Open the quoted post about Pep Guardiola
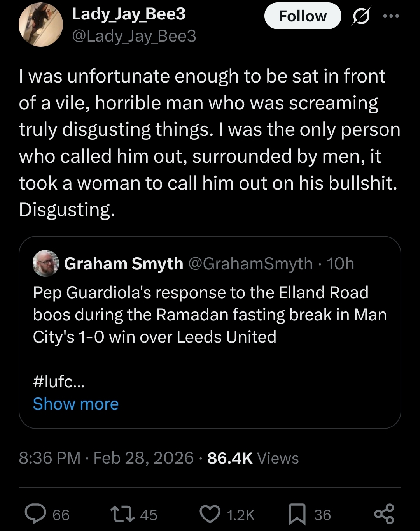This screenshot has height=531, width=420. [x=210, y=315]
